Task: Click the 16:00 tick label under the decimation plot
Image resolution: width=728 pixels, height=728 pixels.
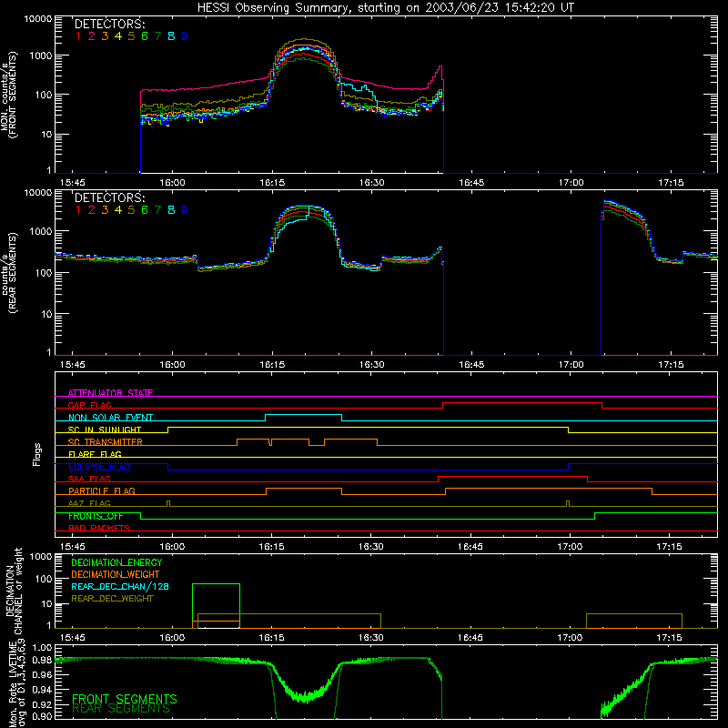Action: (172, 638)
